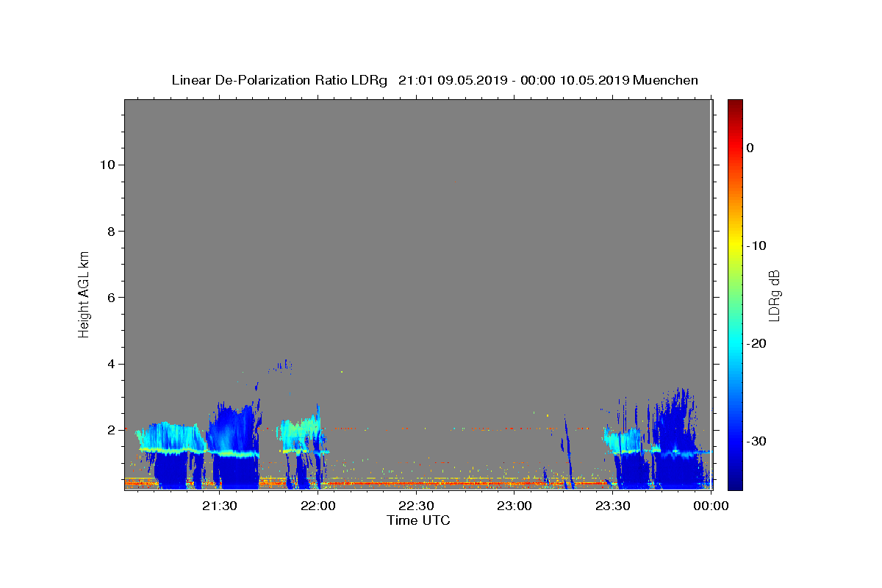Screen dimensions: 882x588
Task: Click the 'Muenchen' location label in title
Action: tap(665, 80)
